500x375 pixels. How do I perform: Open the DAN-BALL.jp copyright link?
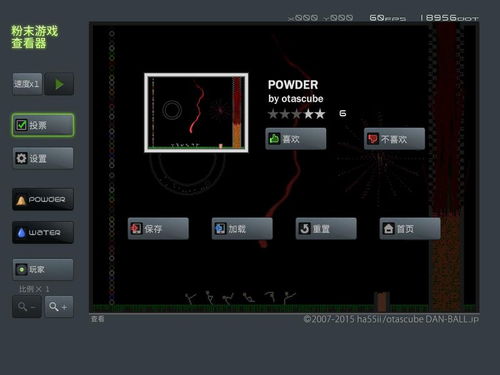point(391,319)
